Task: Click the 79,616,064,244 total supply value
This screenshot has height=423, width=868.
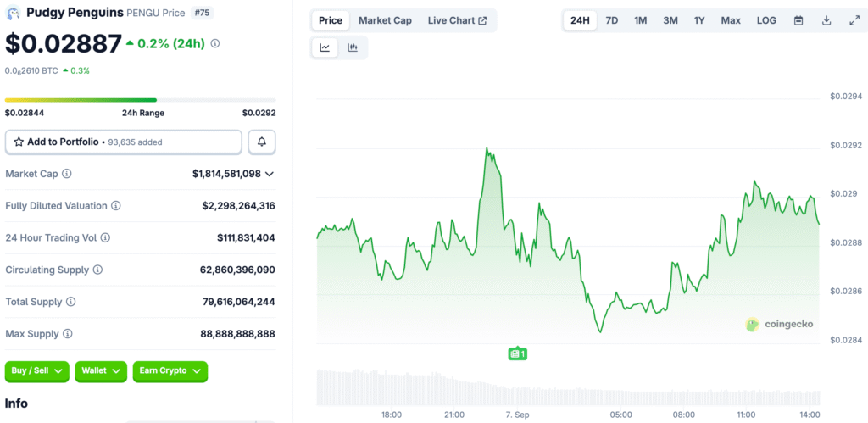Action: pos(238,303)
